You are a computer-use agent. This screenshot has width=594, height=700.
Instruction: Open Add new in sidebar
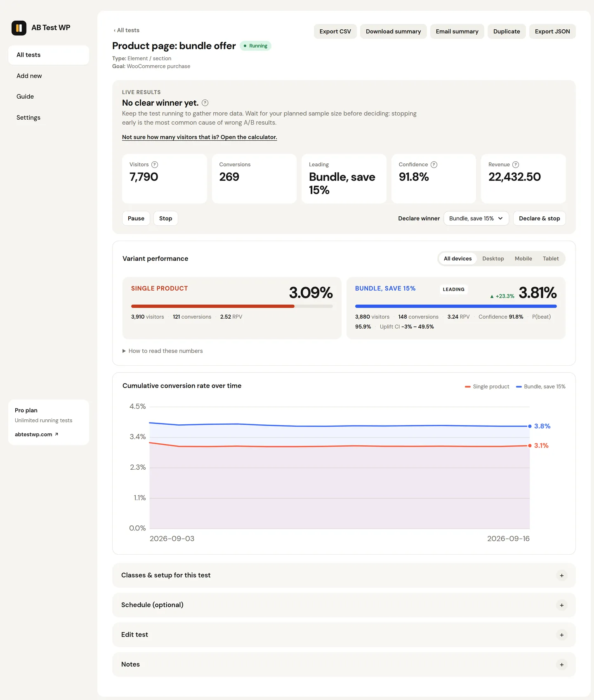49,76
